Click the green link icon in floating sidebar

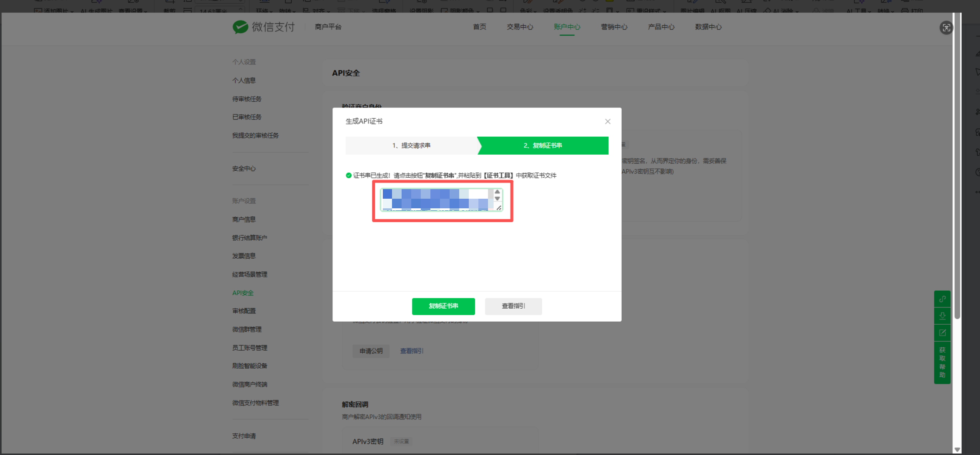(x=942, y=299)
